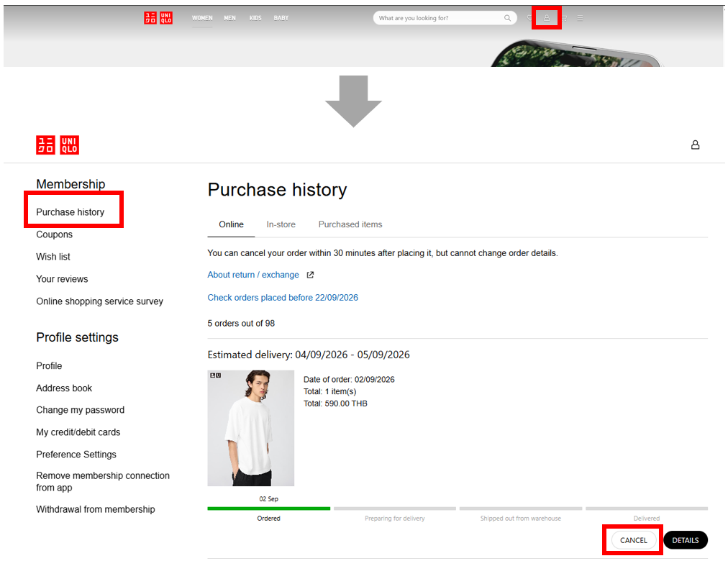Open the shopping cart icon
The width and height of the screenshot is (728, 561).
click(564, 18)
